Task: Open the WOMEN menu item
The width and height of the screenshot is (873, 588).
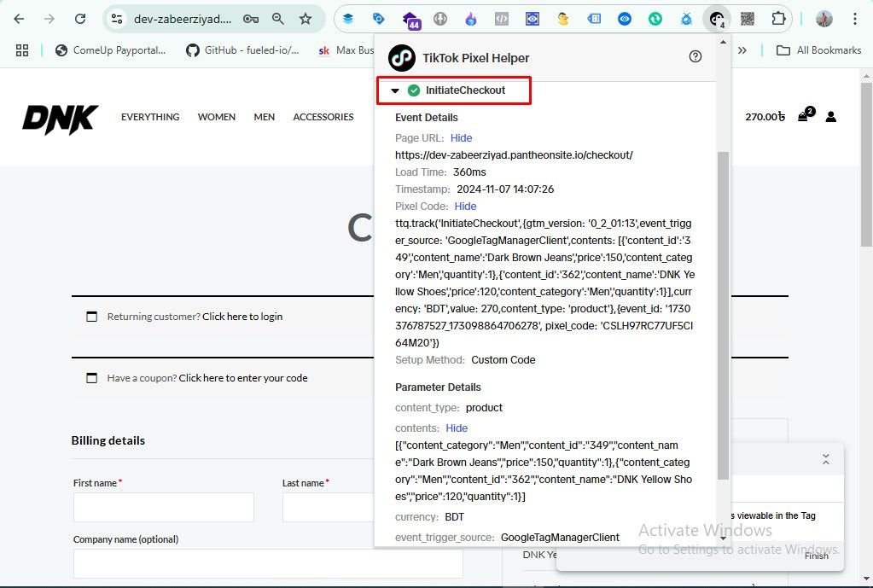Action: coord(217,117)
